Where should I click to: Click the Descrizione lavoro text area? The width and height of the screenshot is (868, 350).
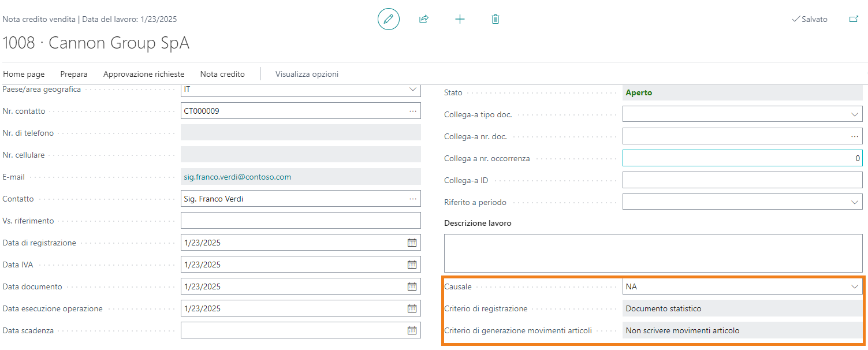pyautogui.click(x=653, y=253)
